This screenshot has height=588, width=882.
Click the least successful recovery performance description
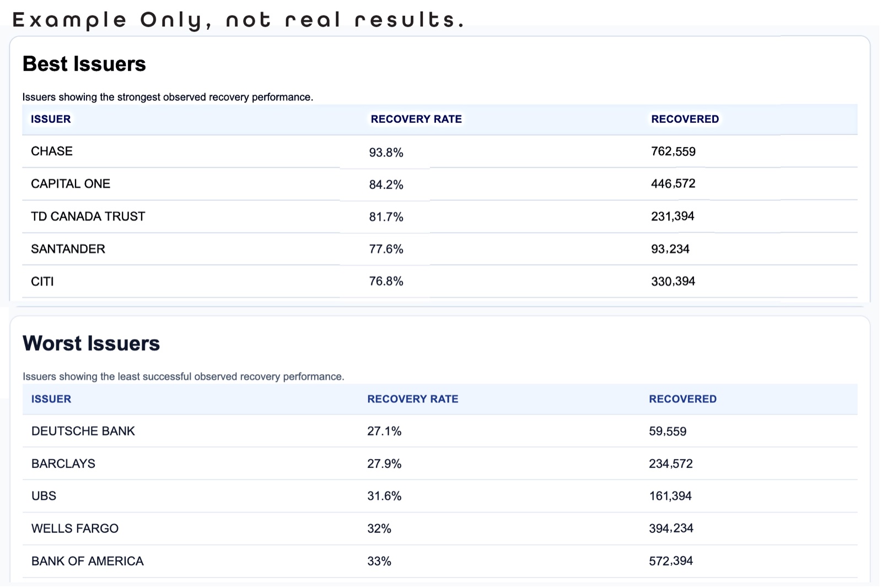pyautogui.click(x=183, y=376)
